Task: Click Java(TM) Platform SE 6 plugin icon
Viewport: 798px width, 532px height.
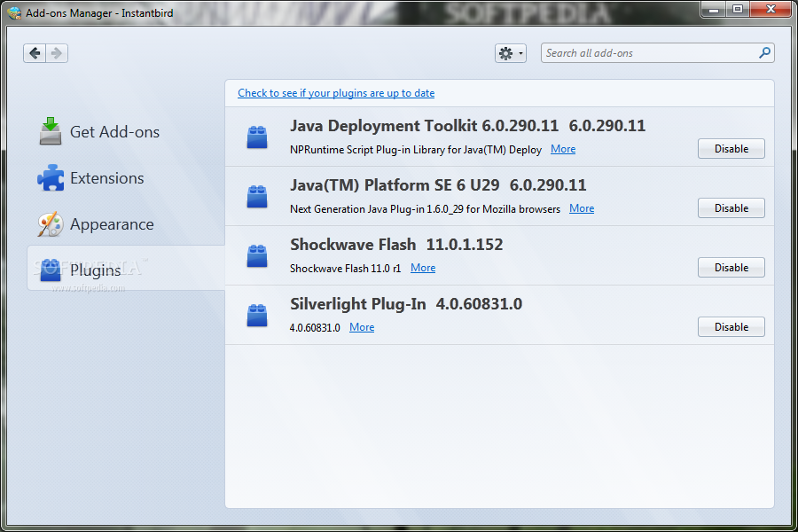Action: point(257,197)
